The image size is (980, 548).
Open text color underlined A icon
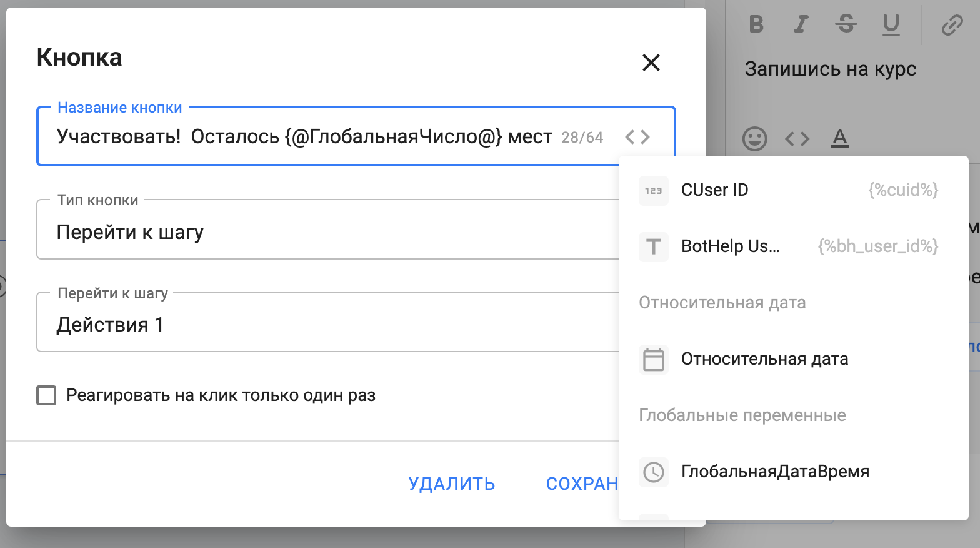tap(840, 138)
